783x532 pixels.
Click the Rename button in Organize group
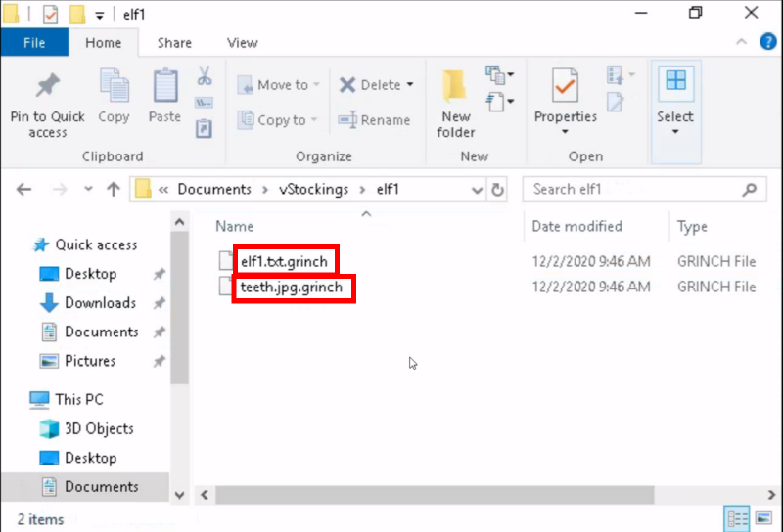tap(374, 120)
